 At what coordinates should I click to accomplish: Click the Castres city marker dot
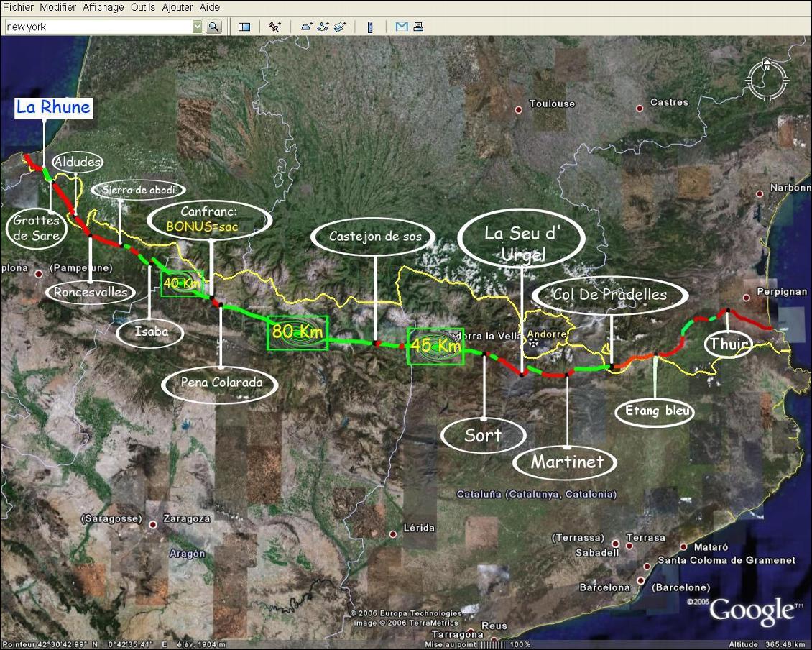(x=640, y=109)
